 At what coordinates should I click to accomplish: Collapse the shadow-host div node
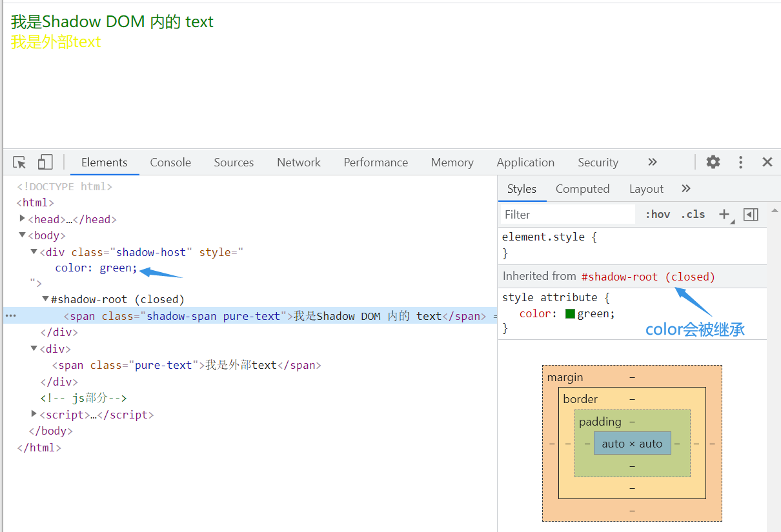coord(34,251)
